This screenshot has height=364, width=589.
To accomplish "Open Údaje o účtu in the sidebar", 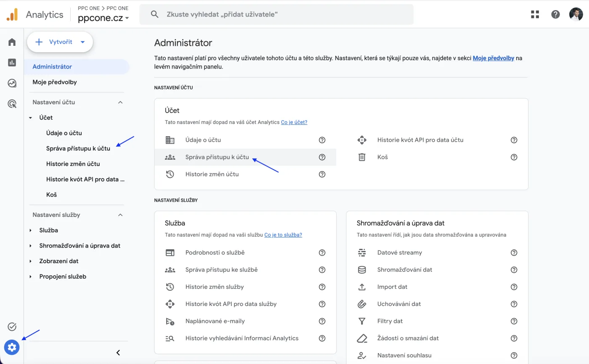I will click(64, 133).
